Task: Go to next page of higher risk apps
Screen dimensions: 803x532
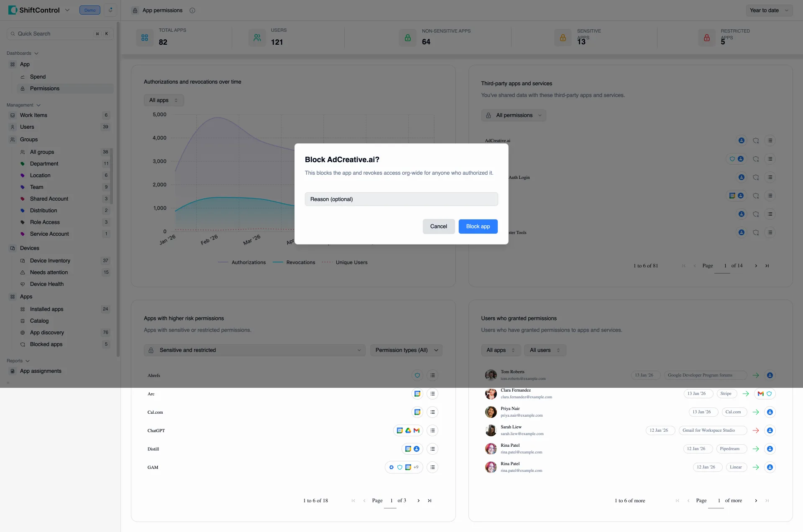Action: 419,501
